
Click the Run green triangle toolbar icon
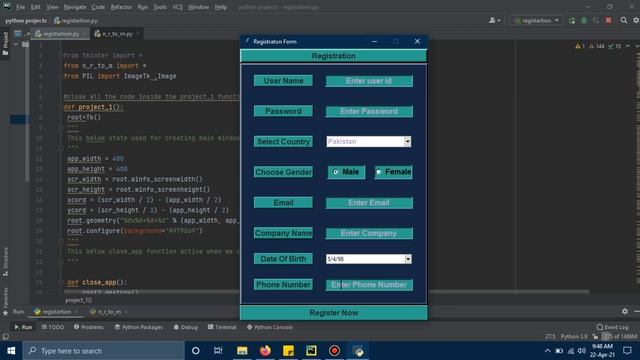click(572, 20)
